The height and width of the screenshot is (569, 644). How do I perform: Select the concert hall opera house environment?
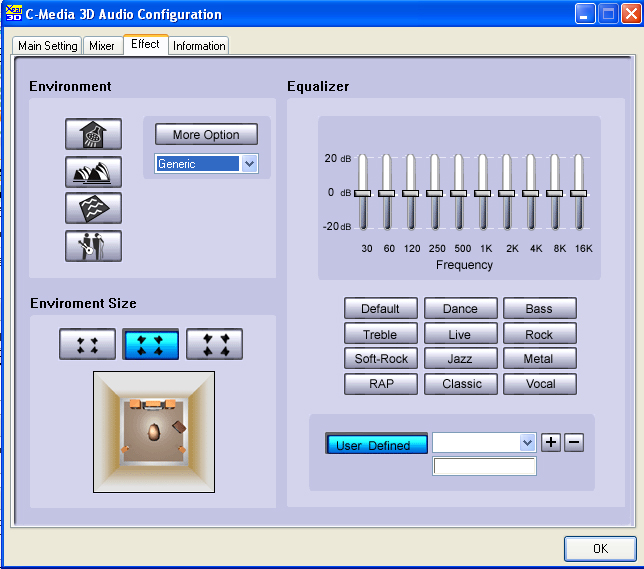click(x=93, y=172)
